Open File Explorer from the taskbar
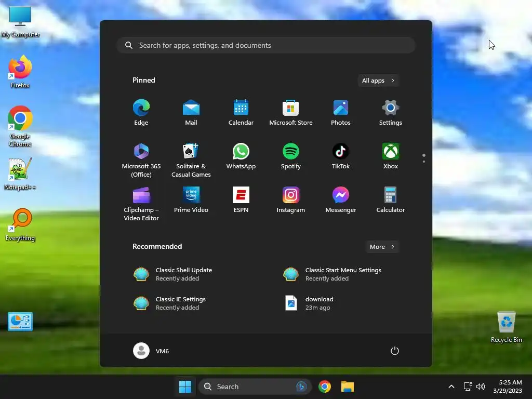Screen dimensions: 532x399 tap(348, 387)
